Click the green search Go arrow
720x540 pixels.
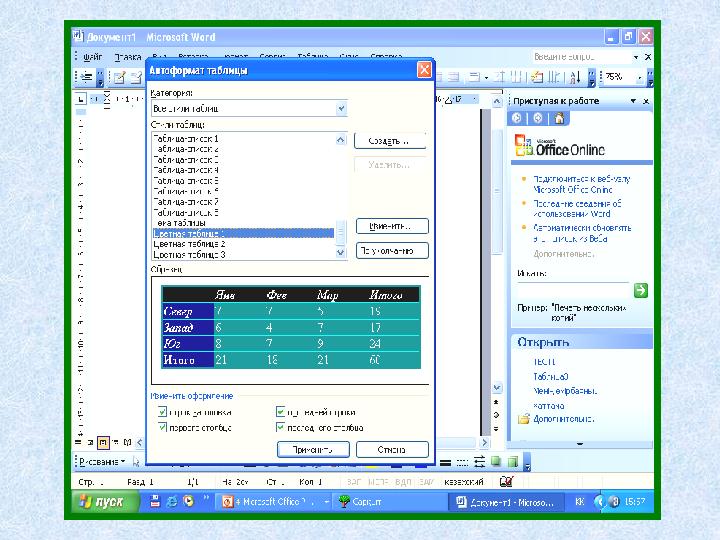(641, 290)
